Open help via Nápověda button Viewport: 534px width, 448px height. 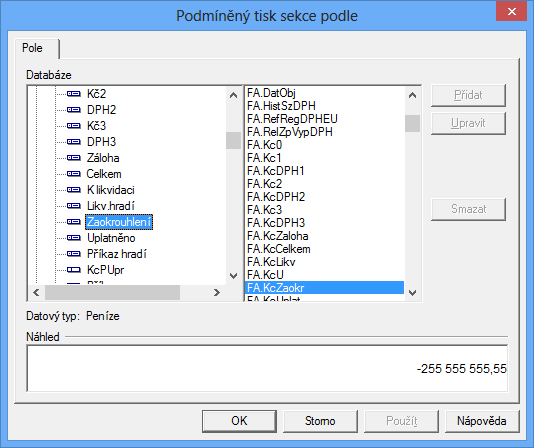point(482,421)
